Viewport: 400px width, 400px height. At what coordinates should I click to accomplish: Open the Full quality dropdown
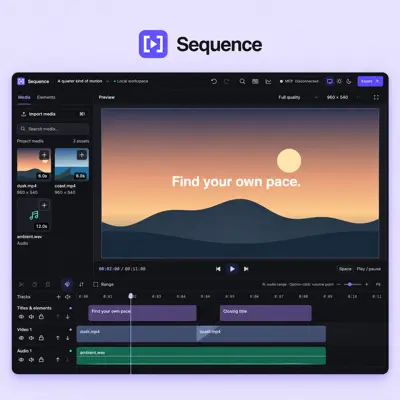(298, 97)
